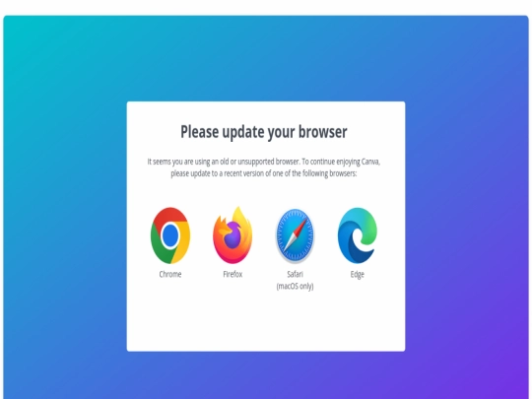Click the white wave inside Edge logo
This screenshot has width=532, height=399.
[x=361, y=239]
